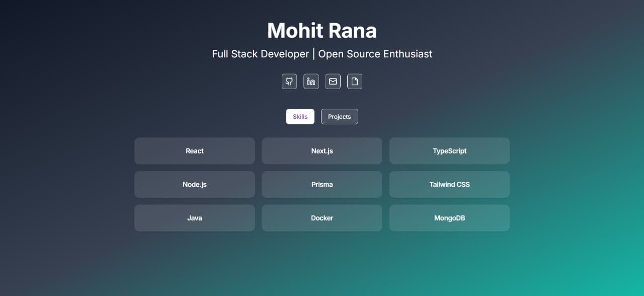Click the Mohit Rana name heading
This screenshot has height=296, width=644.
pyautogui.click(x=322, y=31)
